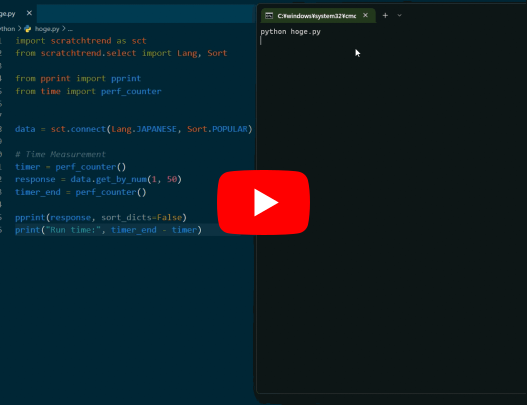Click 'perf_counter' in the time import line
Screen dimensions: 527x405
pyautogui.click(x=131, y=91)
